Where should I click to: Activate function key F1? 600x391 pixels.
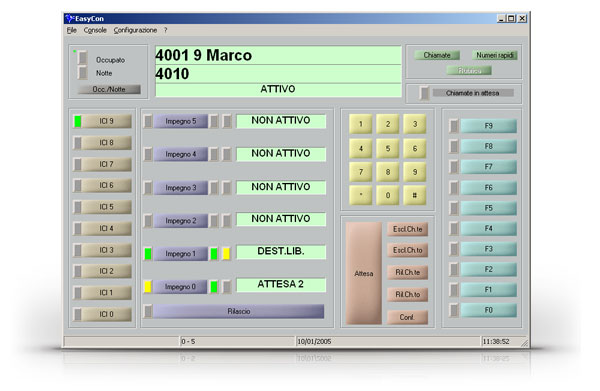[488, 290]
